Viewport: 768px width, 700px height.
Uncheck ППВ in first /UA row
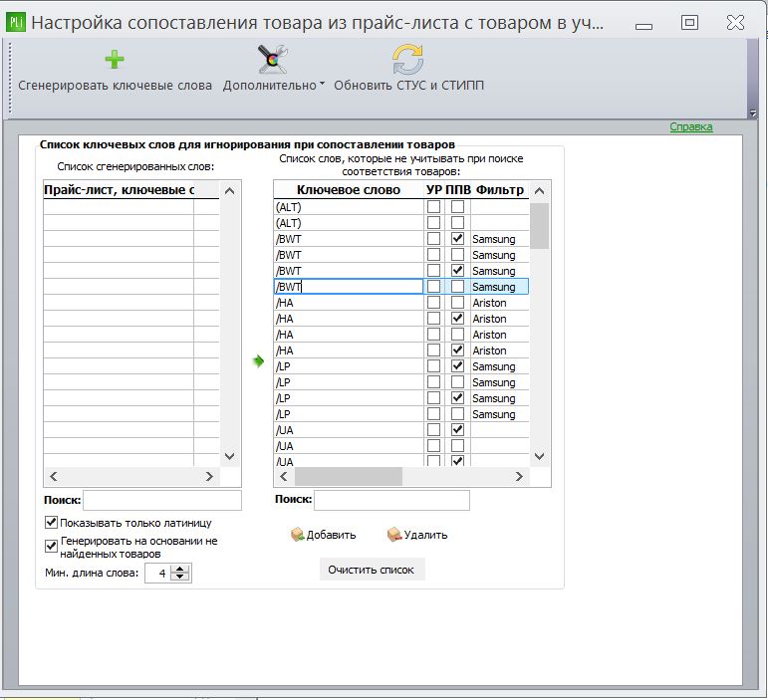[x=457, y=430]
